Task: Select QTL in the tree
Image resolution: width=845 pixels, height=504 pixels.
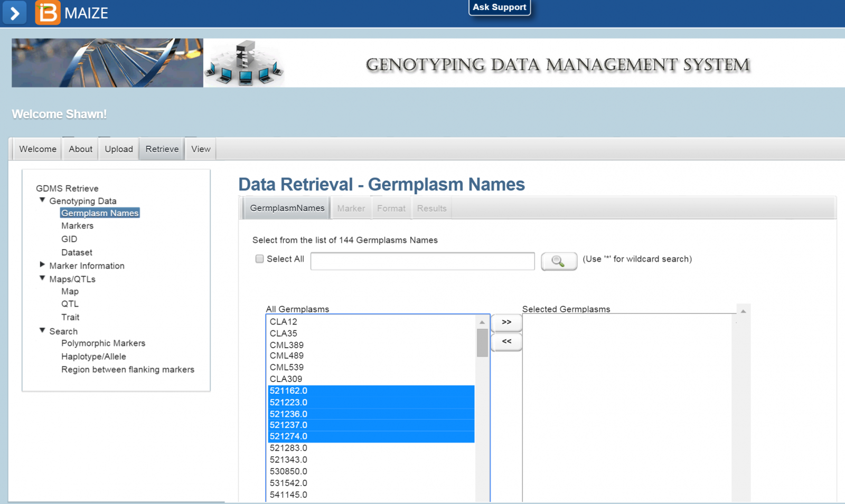Action: (x=70, y=304)
